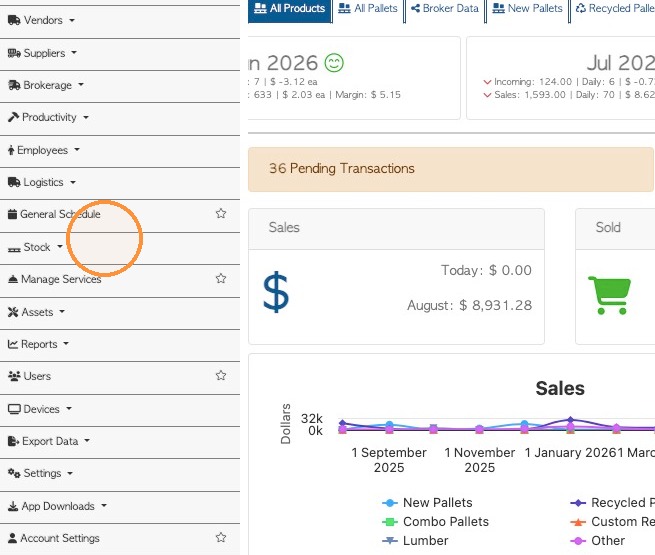This screenshot has width=655, height=555.
Task: Click the Productivity hammer icon
Action: 13,117
